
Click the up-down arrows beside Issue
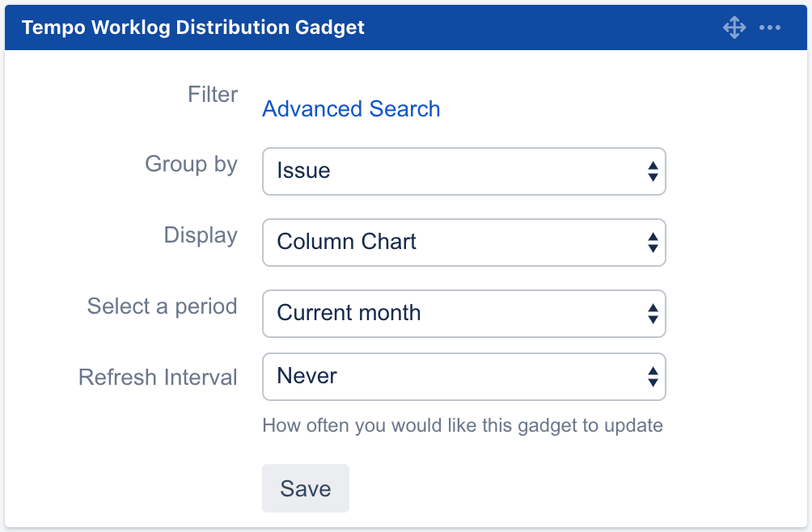[653, 171]
